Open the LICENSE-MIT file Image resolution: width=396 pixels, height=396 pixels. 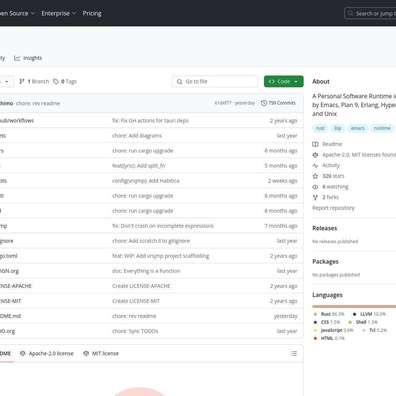tap(10, 301)
